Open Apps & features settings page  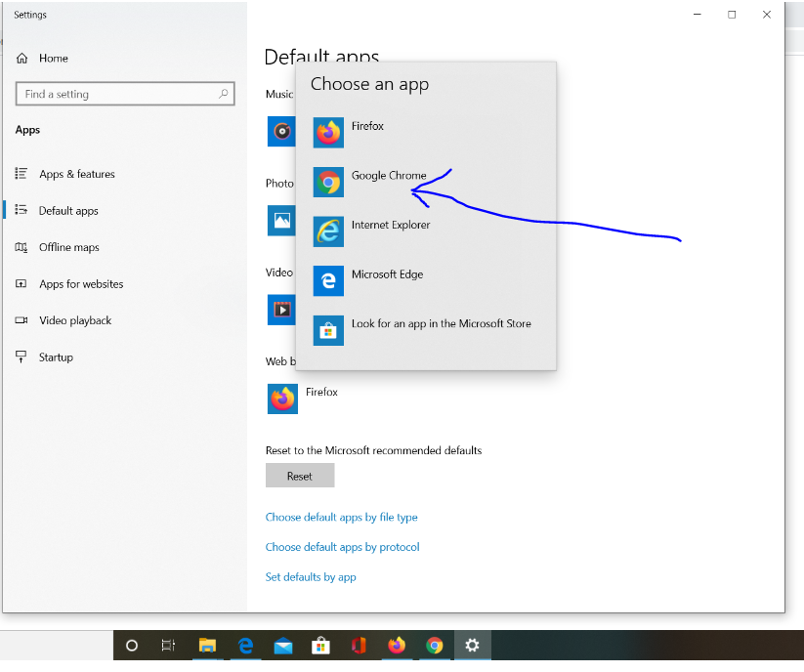[x=77, y=174]
